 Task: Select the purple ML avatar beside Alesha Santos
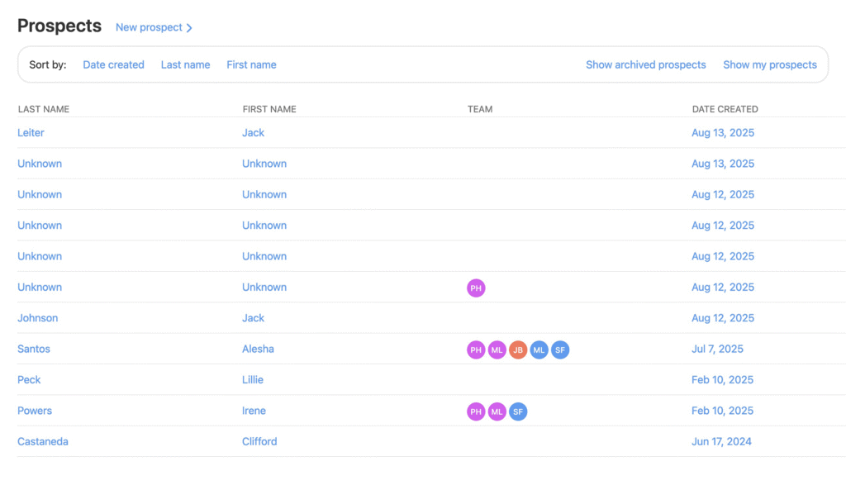point(497,349)
